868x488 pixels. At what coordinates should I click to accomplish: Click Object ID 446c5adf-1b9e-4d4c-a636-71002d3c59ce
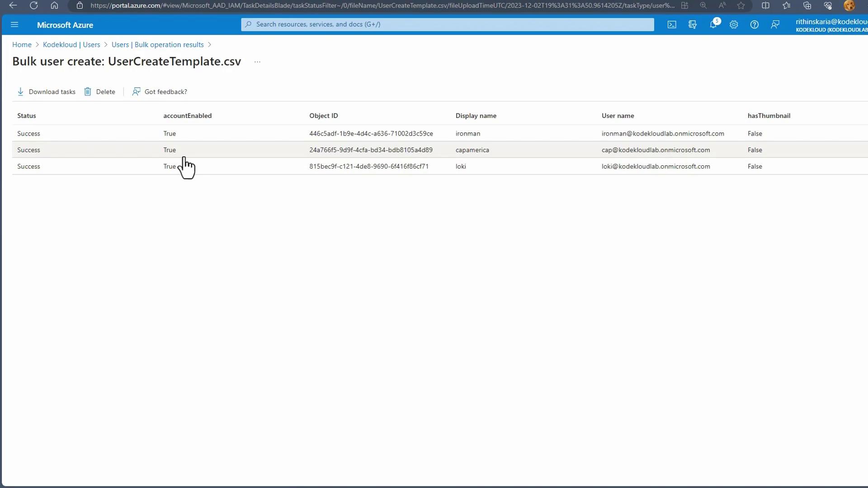pyautogui.click(x=371, y=134)
